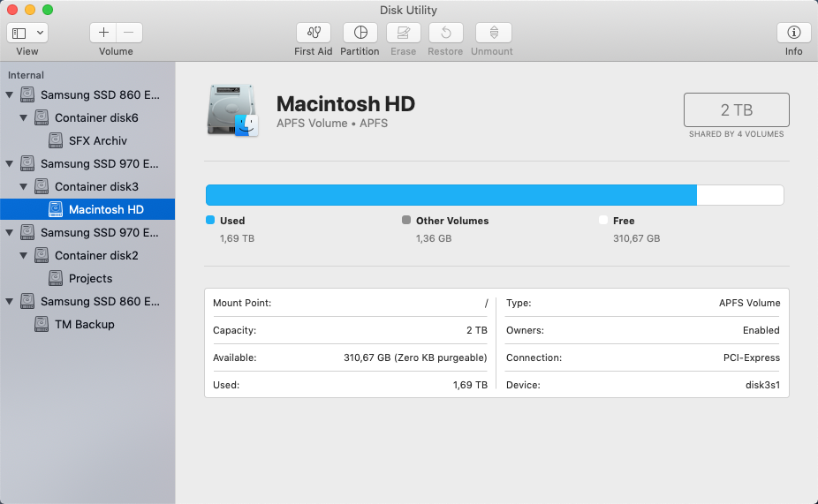Select Container disk2 in sidebar

(87, 255)
